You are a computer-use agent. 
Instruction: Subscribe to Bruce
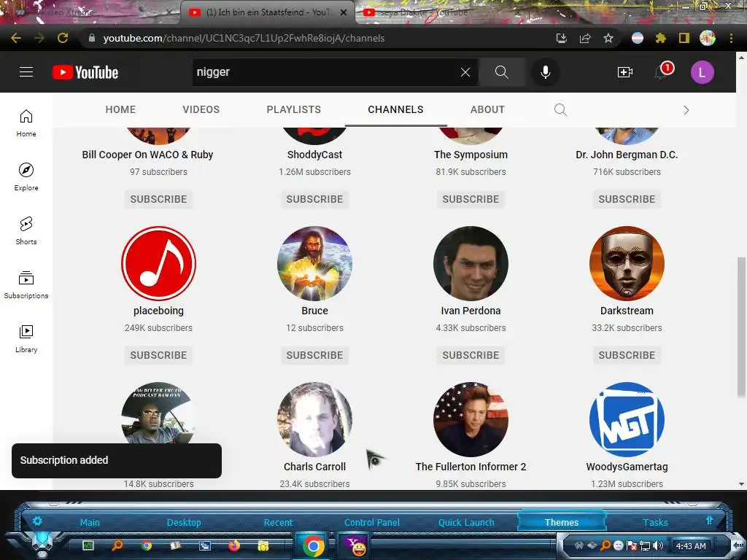click(x=314, y=355)
